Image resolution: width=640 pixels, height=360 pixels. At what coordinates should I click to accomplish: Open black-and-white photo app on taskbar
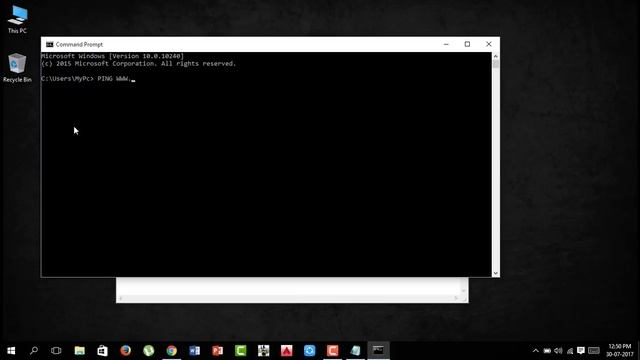pos(263,351)
